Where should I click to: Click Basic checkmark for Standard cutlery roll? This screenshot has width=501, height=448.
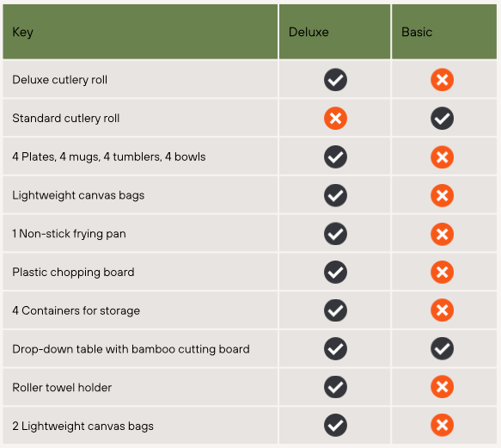(x=442, y=119)
